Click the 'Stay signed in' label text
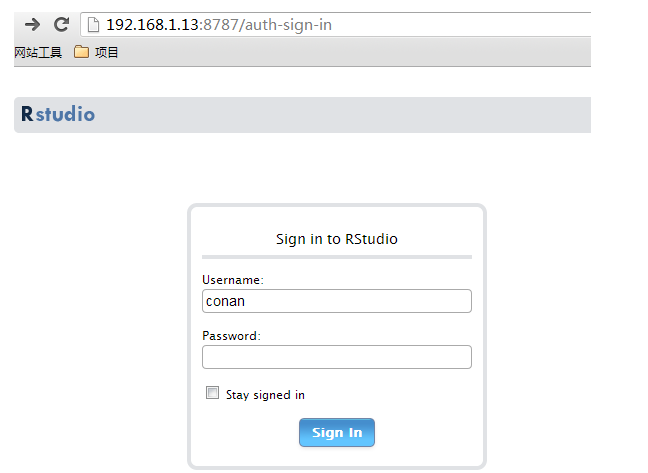Viewport: 648px width, 473px height. click(x=265, y=395)
